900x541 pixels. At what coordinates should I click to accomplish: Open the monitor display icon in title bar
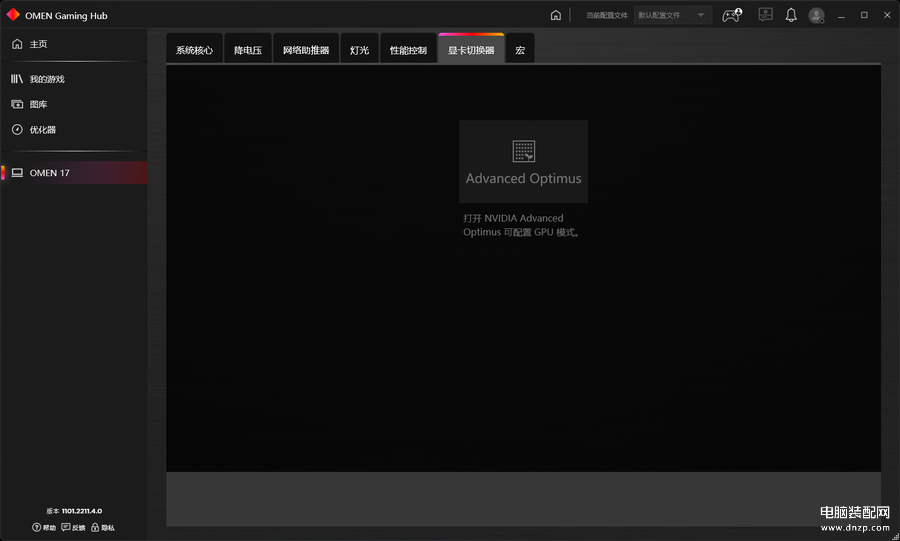[x=765, y=15]
